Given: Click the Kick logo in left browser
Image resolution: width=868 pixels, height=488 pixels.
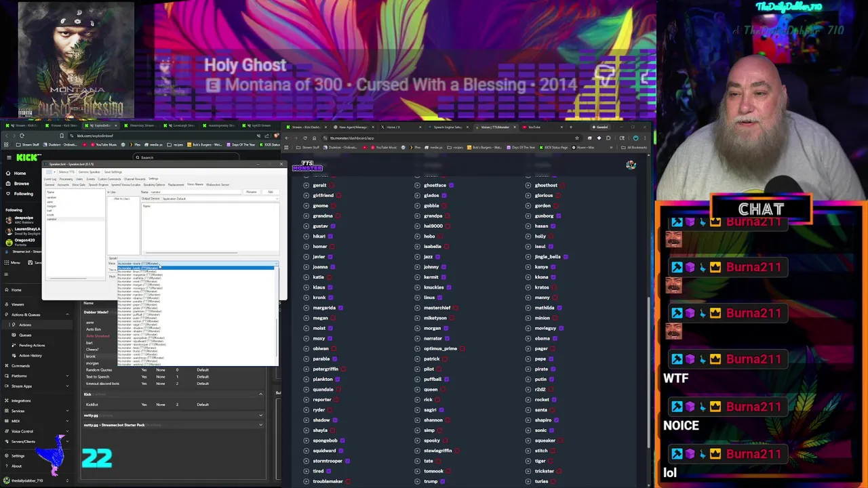Looking at the screenshot, I should click(28, 157).
